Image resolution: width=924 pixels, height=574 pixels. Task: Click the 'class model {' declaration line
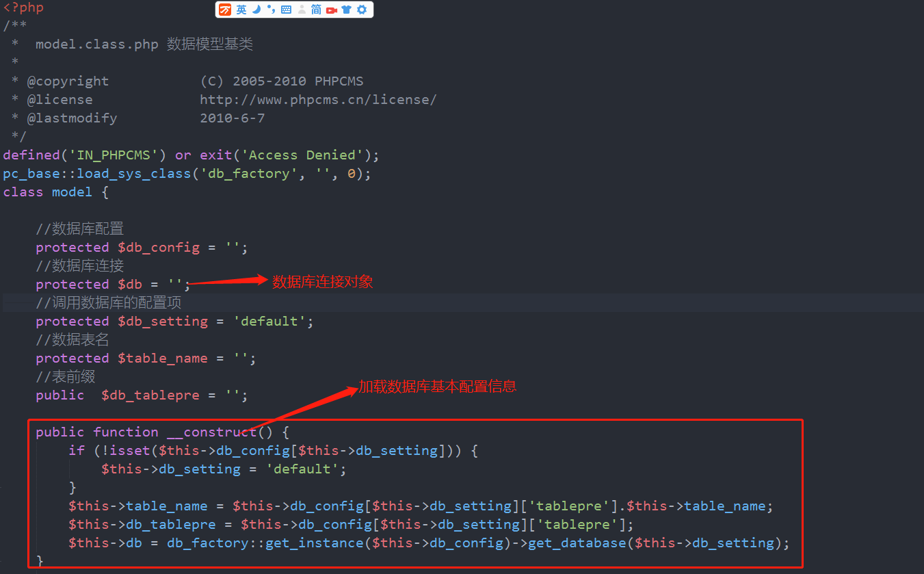click(55, 192)
